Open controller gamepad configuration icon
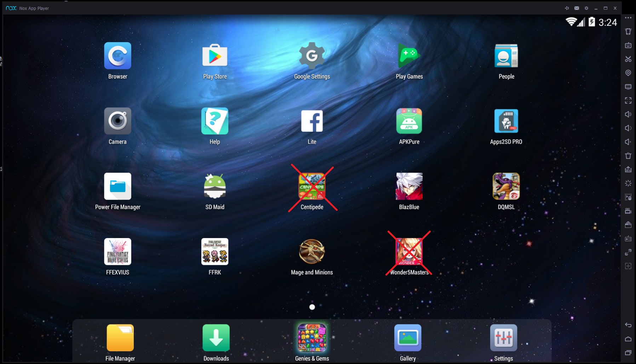The height and width of the screenshot is (364, 636). coord(628,239)
